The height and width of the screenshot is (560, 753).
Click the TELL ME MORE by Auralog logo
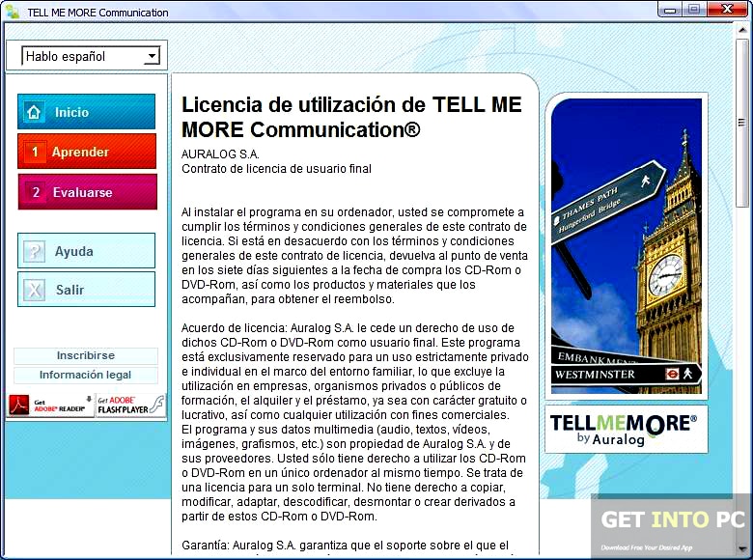pos(627,430)
